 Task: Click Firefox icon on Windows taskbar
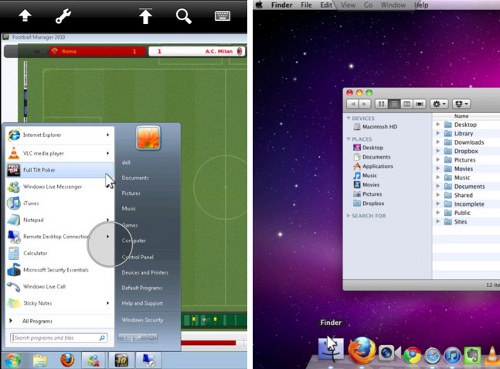(67, 360)
